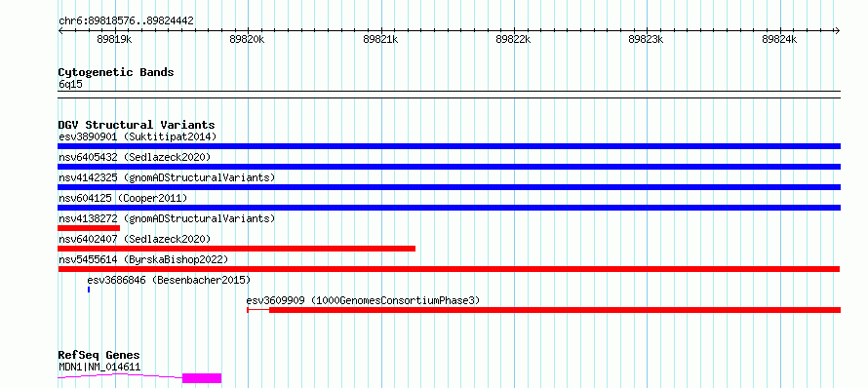Click the 89824k ruler tick label
This screenshot has height=388, width=868.
coord(779,39)
